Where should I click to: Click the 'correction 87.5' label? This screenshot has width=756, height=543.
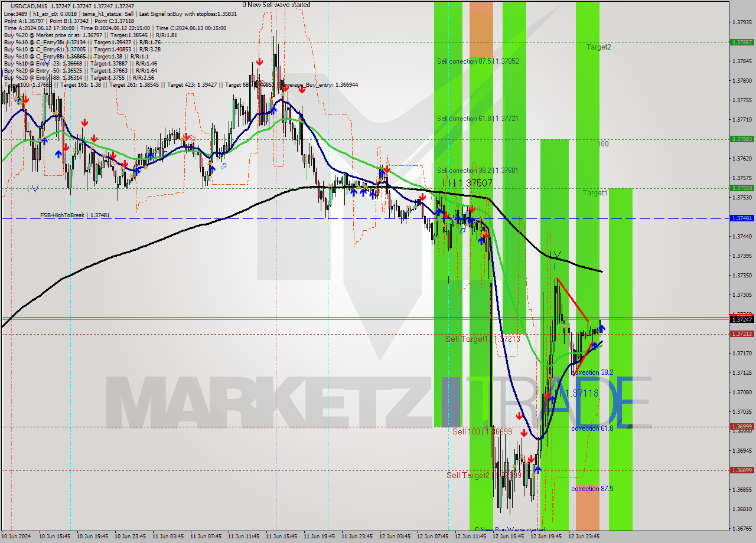click(x=592, y=489)
